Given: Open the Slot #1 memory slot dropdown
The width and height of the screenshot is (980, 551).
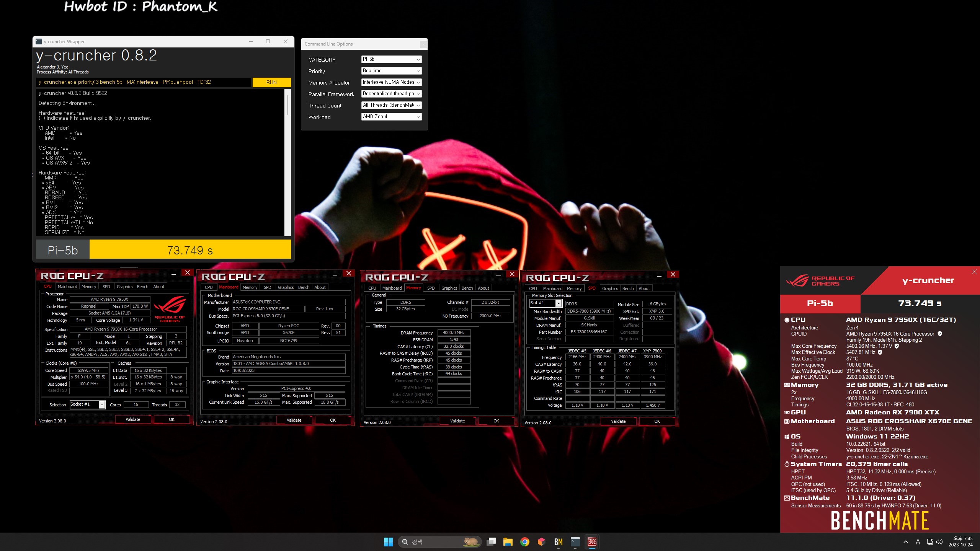Looking at the screenshot, I should click(x=546, y=303).
